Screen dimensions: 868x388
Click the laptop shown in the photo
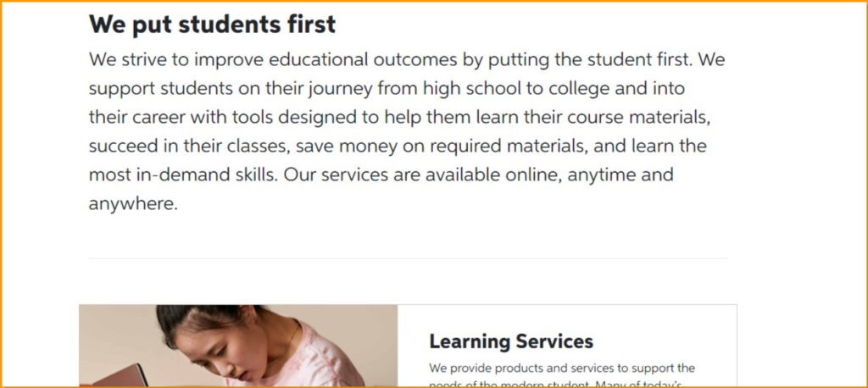(118, 375)
